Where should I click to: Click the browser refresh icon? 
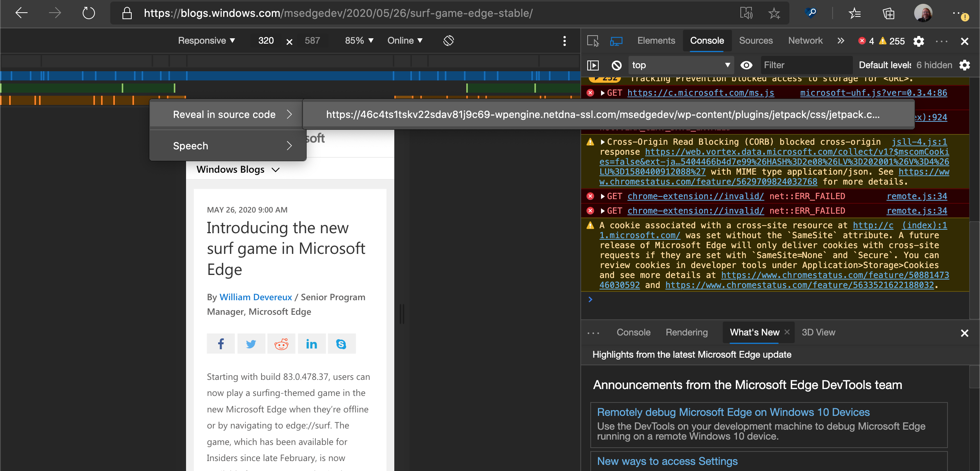tap(88, 13)
